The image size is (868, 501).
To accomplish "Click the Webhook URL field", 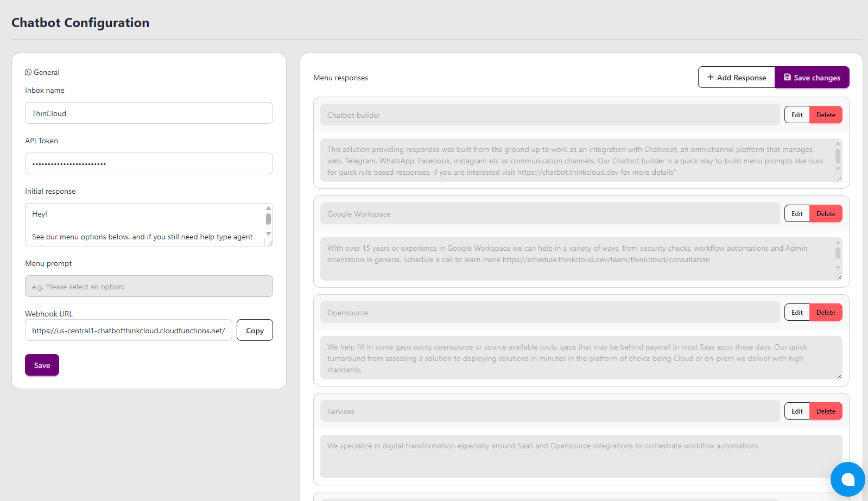I will (x=129, y=330).
